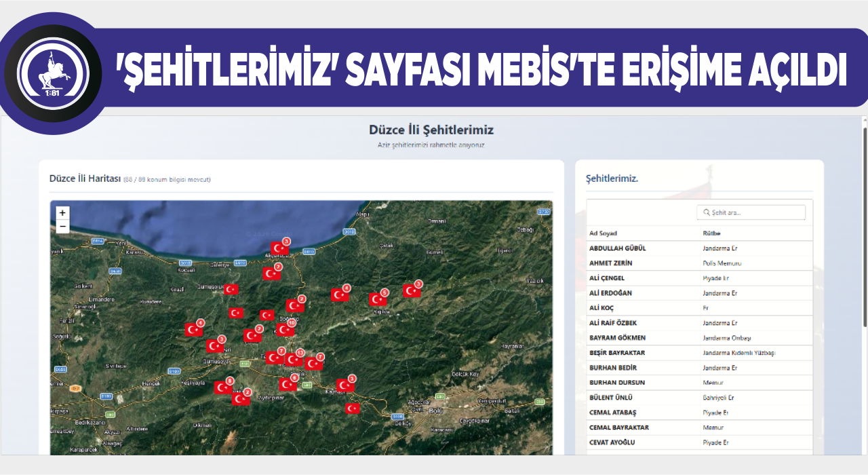Viewport: 868px width, 475px height.
Task: Click the name ALİ ERDOĞAN
Action: pyautogui.click(x=610, y=293)
